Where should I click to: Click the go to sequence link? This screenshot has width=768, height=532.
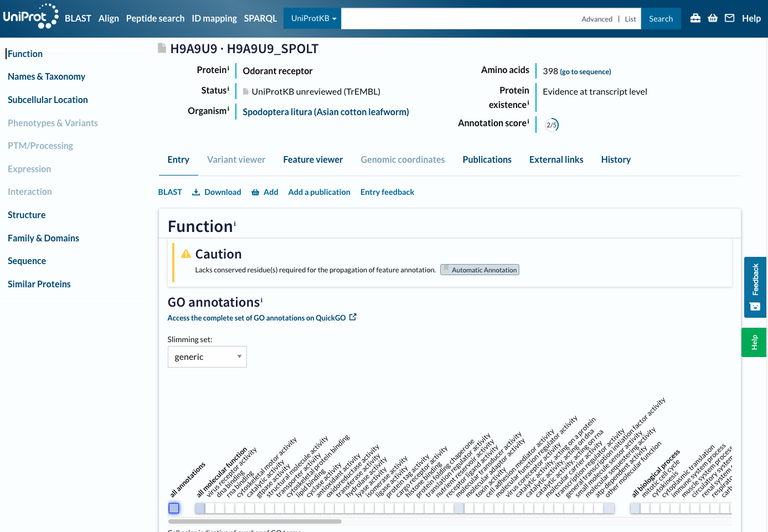coord(585,72)
